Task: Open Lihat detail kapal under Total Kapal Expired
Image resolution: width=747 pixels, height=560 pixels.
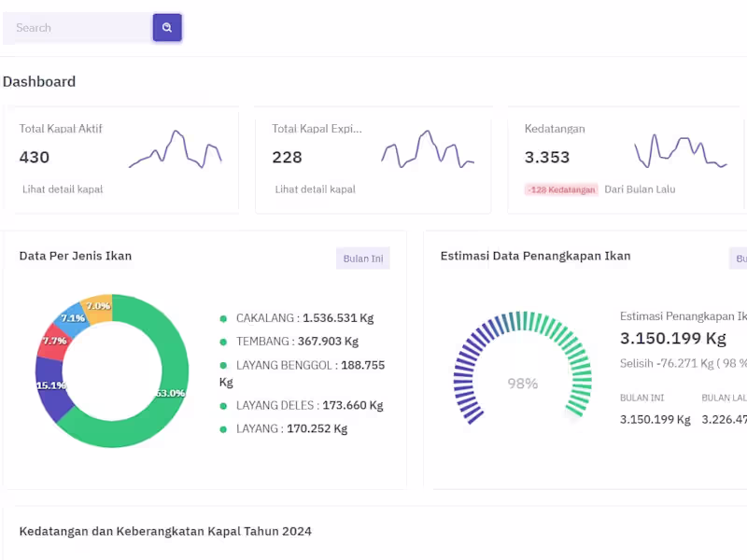Action: pos(316,189)
